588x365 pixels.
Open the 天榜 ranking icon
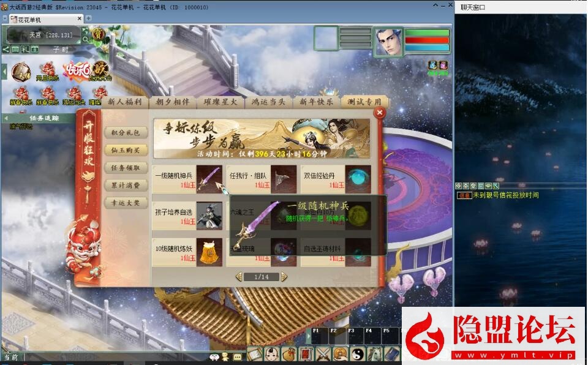point(22,72)
